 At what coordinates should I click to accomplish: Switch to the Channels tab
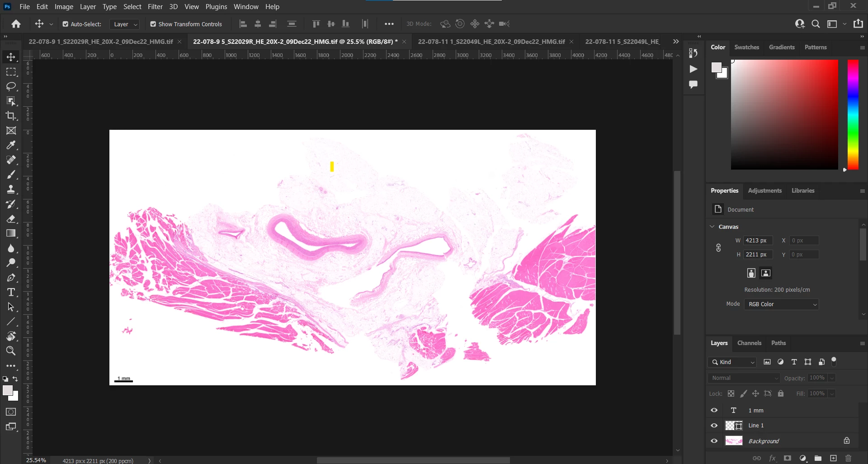[749, 343]
